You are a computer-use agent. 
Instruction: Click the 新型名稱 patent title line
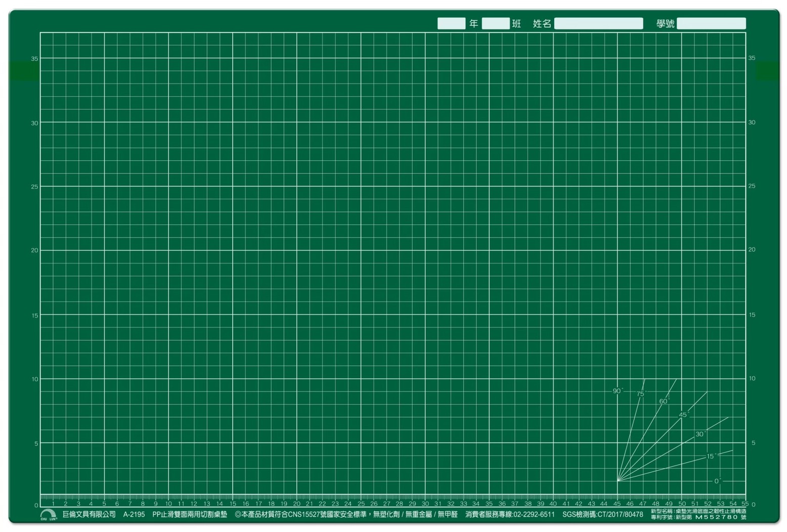tap(698, 511)
